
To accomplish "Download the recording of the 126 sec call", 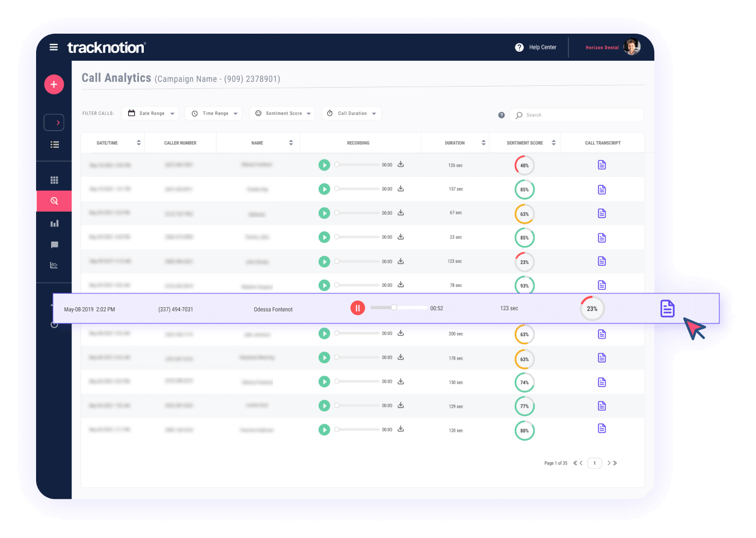I will pyautogui.click(x=401, y=165).
